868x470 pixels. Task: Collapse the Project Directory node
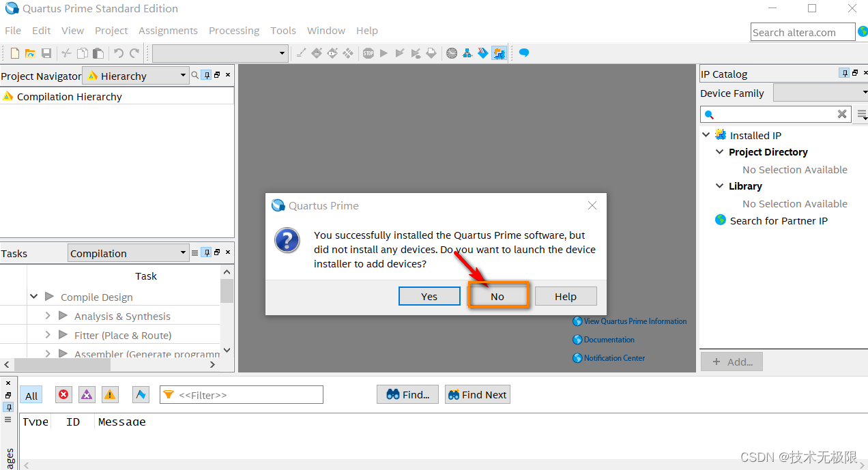(719, 151)
